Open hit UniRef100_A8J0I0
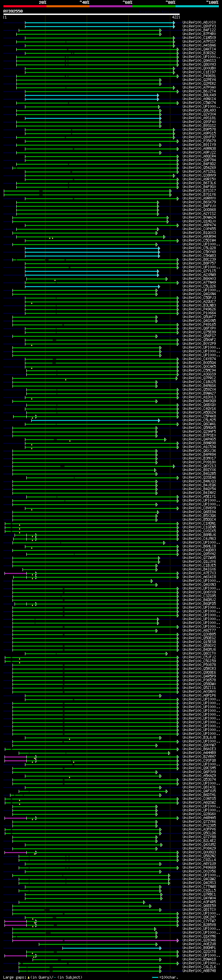 [199, 23]
